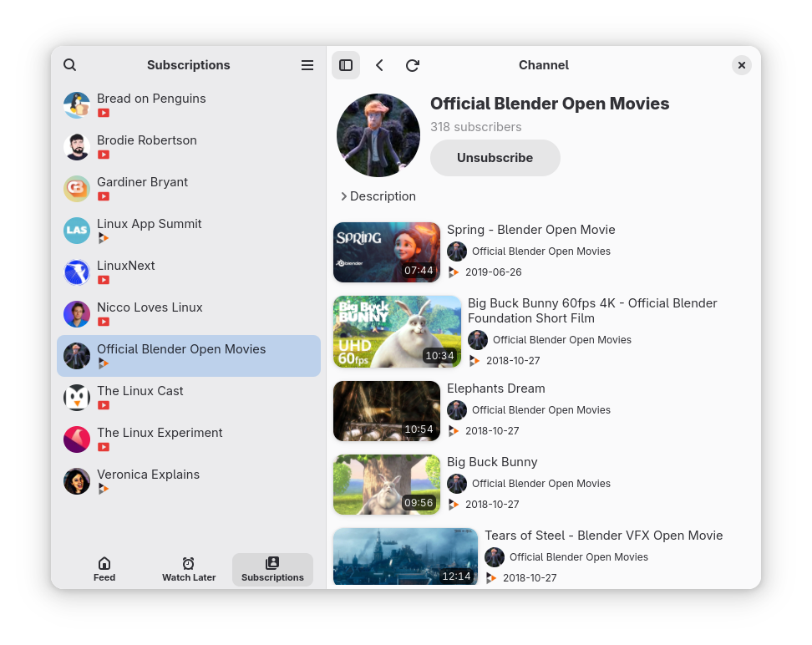
Task: Click YouTube icon under The Linux Experiment
Action: 104,447
